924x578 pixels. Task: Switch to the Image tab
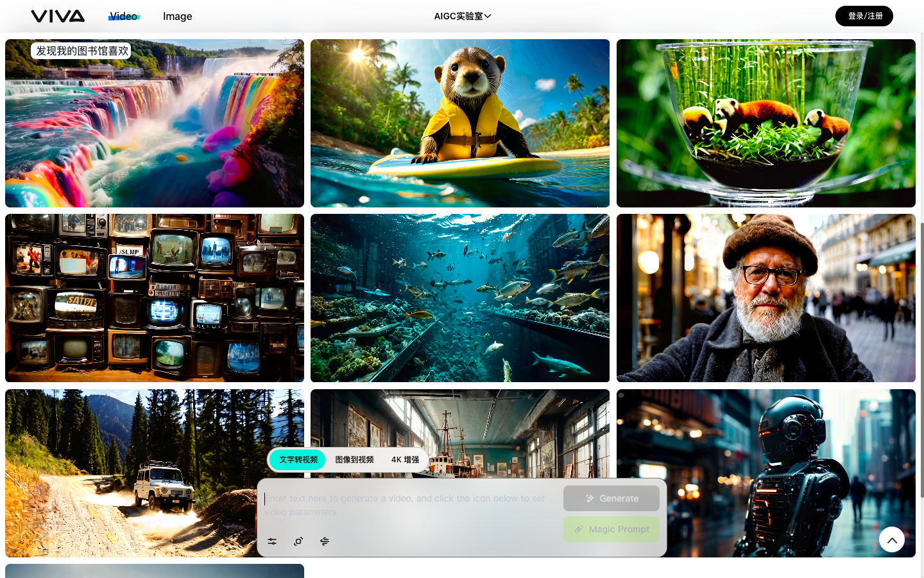pos(178,16)
